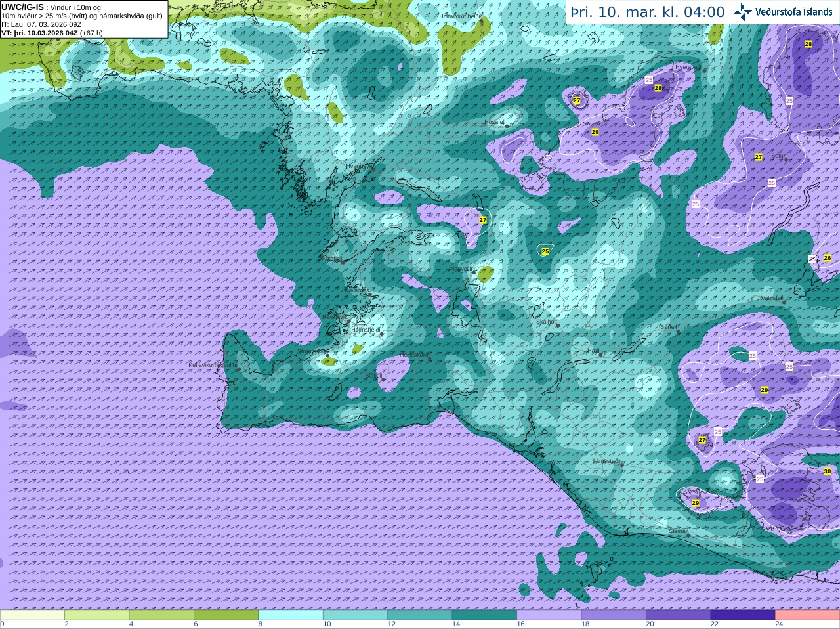
Task: Click the yellow gust marker 28 beside Hveravellir
Action: 658,88
